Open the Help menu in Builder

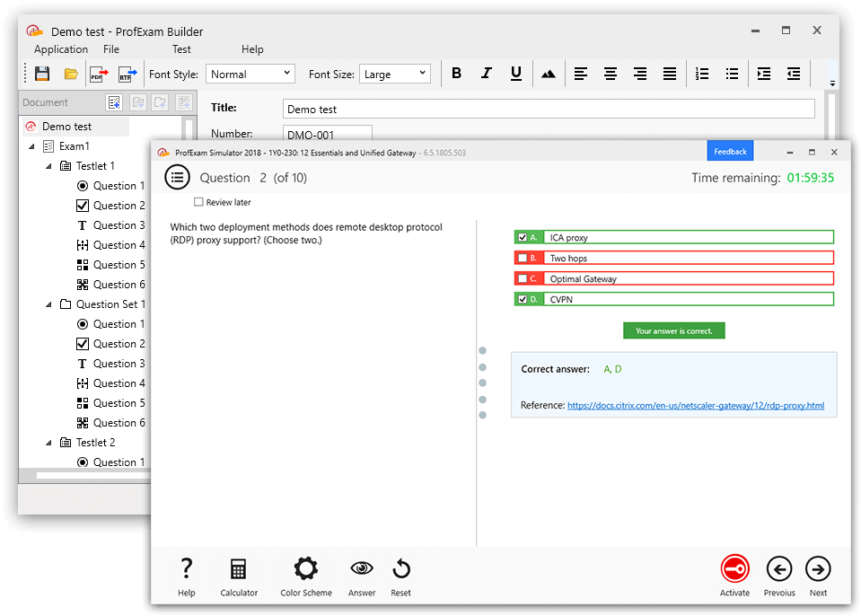(x=252, y=48)
